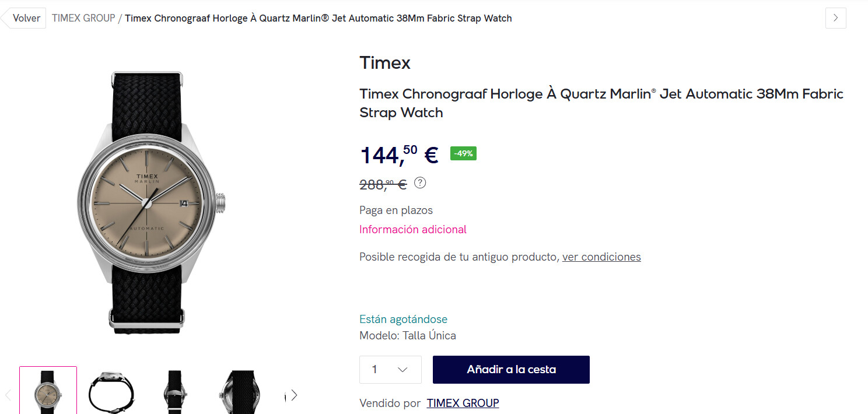Click the Volver back button
The image size is (868, 414).
tap(23, 18)
